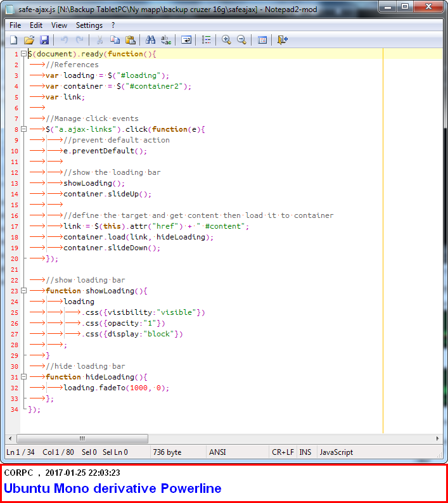
Task: Toggle INS insert mode in the status bar
Action: (x=305, y=452)
